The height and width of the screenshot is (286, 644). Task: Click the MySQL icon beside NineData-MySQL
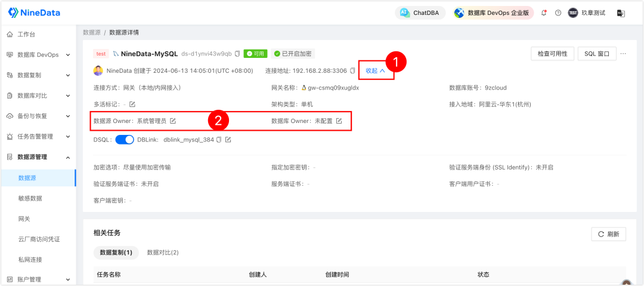click(x=116, y=54)
